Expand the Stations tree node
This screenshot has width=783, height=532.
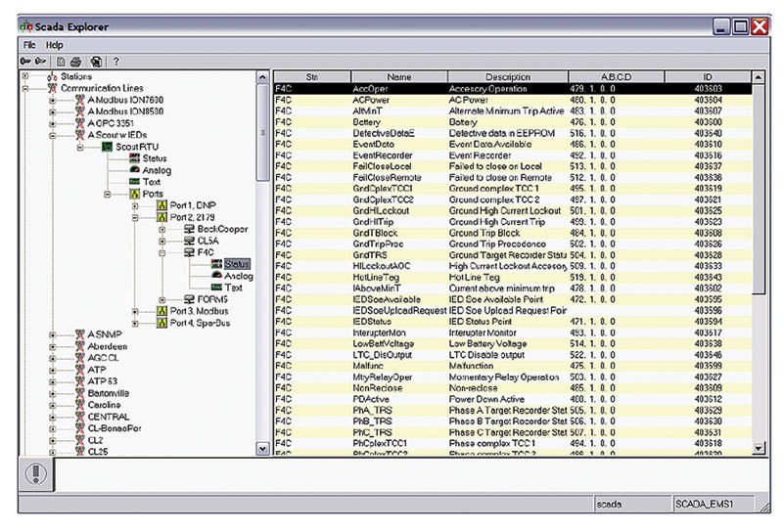click(26, 76)
